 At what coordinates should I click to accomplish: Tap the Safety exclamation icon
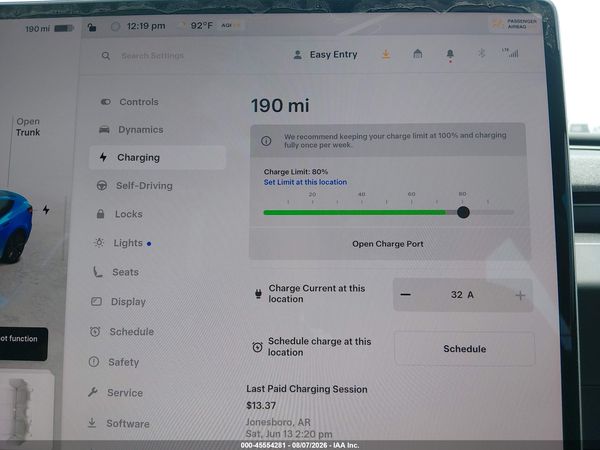point(94,362)
